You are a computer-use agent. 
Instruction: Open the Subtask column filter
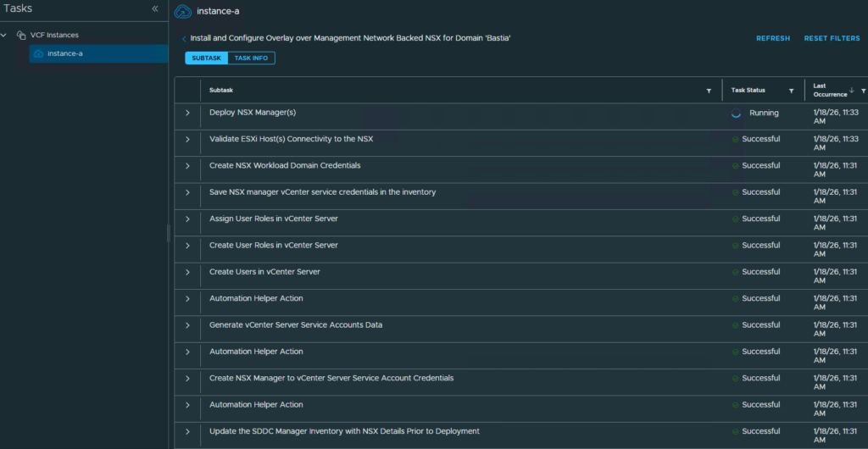point(709,91)
